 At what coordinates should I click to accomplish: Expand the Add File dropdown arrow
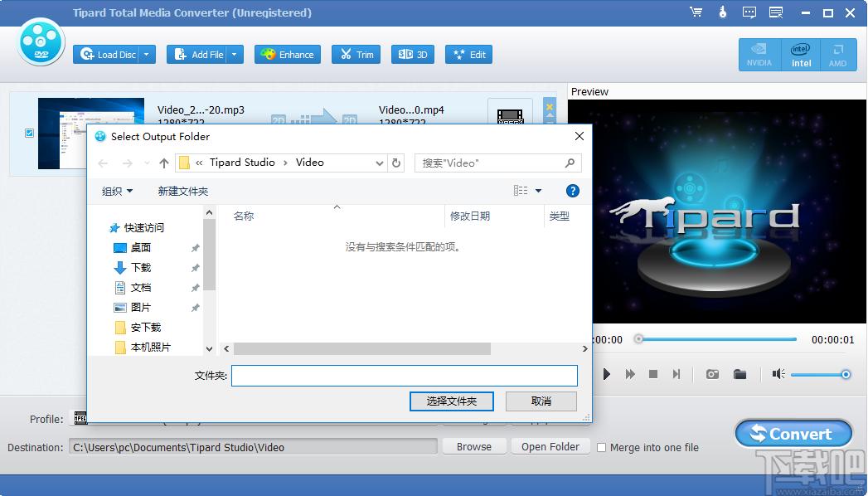tap(235, 55)
